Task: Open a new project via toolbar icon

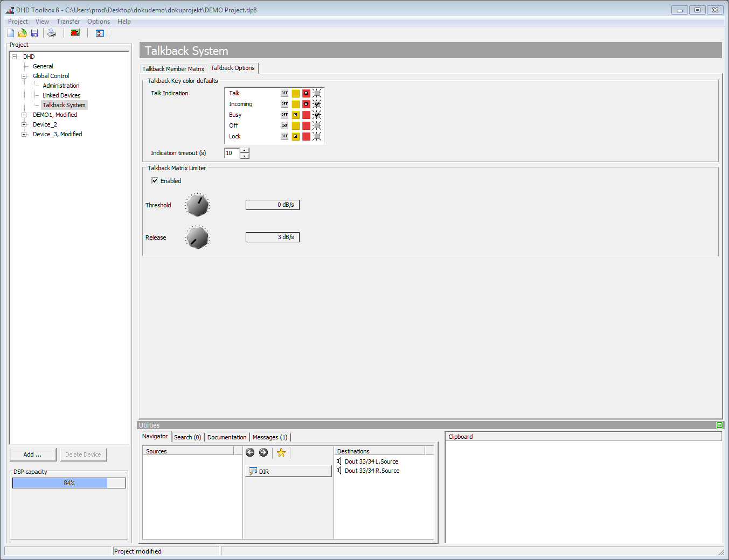Action: pos(10,33)
